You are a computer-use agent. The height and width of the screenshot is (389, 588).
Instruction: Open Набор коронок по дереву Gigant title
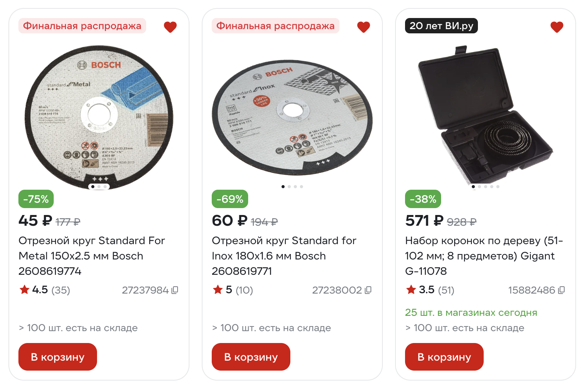484,256
